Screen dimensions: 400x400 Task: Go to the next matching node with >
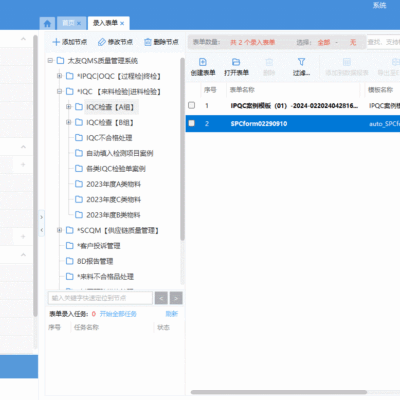[176, 298]
